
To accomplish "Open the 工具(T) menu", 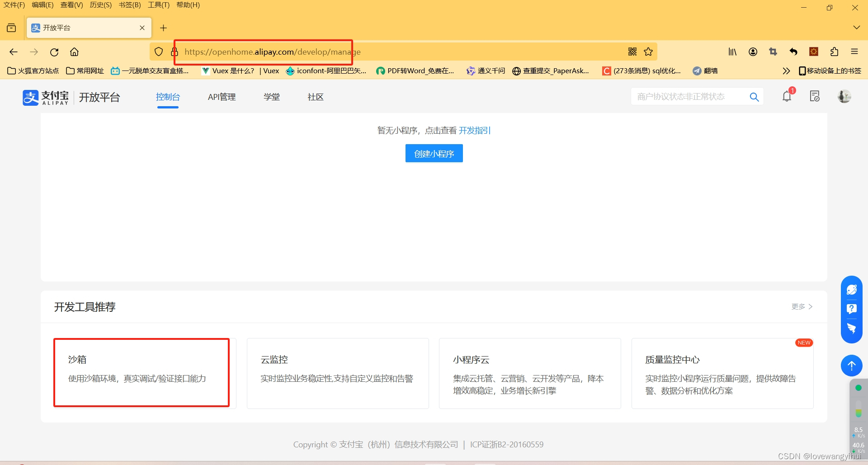I will (159, 5).
